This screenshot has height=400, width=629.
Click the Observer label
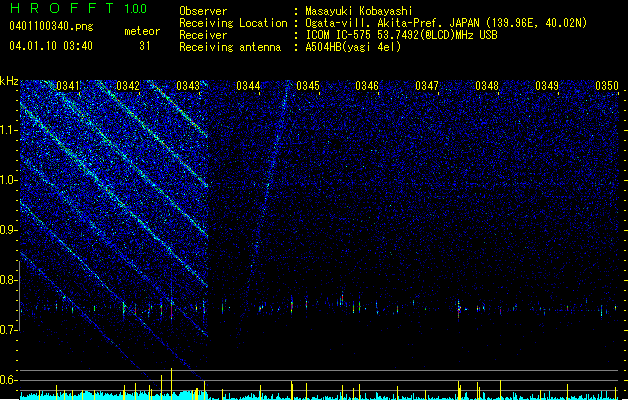click(203, 11)
